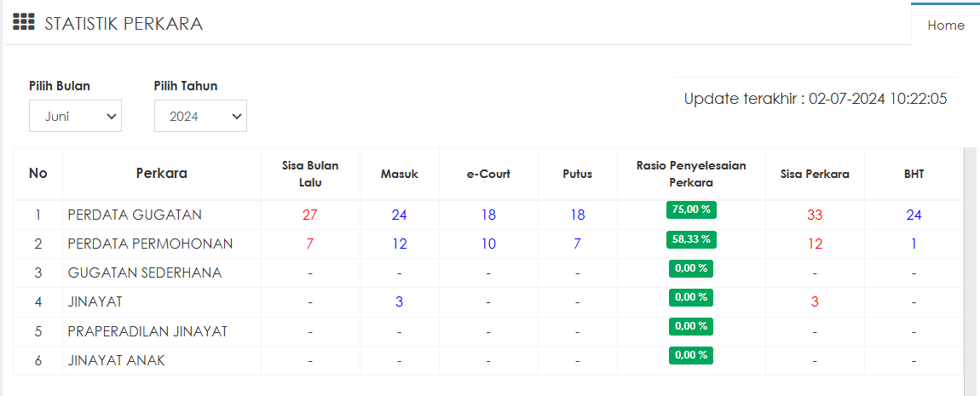Select the Perkara column header
980x396 pixels.
[x=161, y=174]
